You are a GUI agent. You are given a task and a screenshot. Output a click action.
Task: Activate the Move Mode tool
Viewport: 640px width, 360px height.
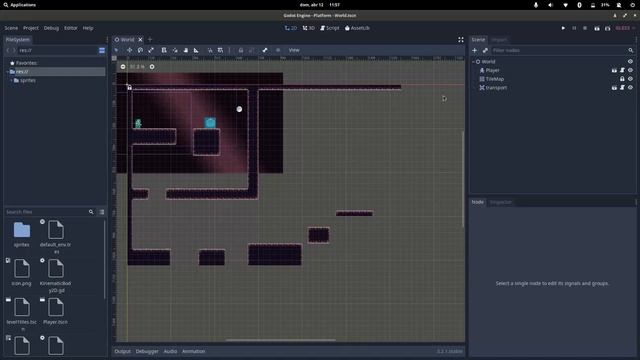point(129,50)
